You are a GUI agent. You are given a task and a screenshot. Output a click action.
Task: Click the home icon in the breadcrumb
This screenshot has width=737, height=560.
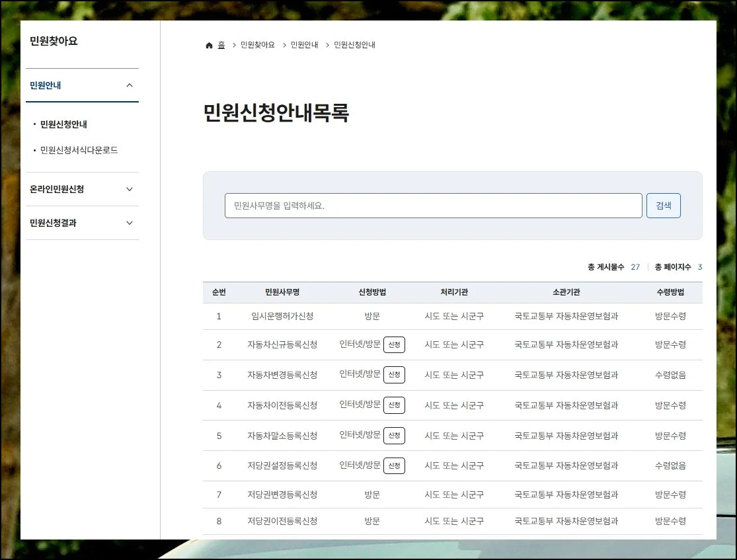208,44
